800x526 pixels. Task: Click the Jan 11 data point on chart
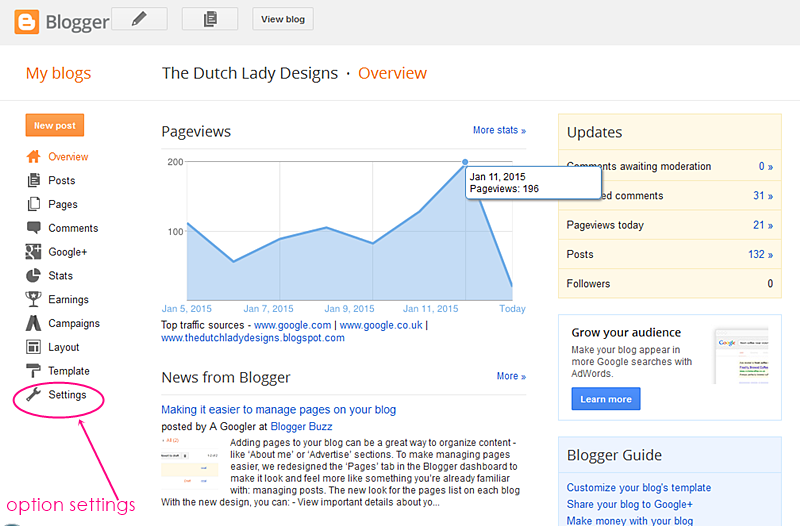pyautogui.click(x=465, y=162)
